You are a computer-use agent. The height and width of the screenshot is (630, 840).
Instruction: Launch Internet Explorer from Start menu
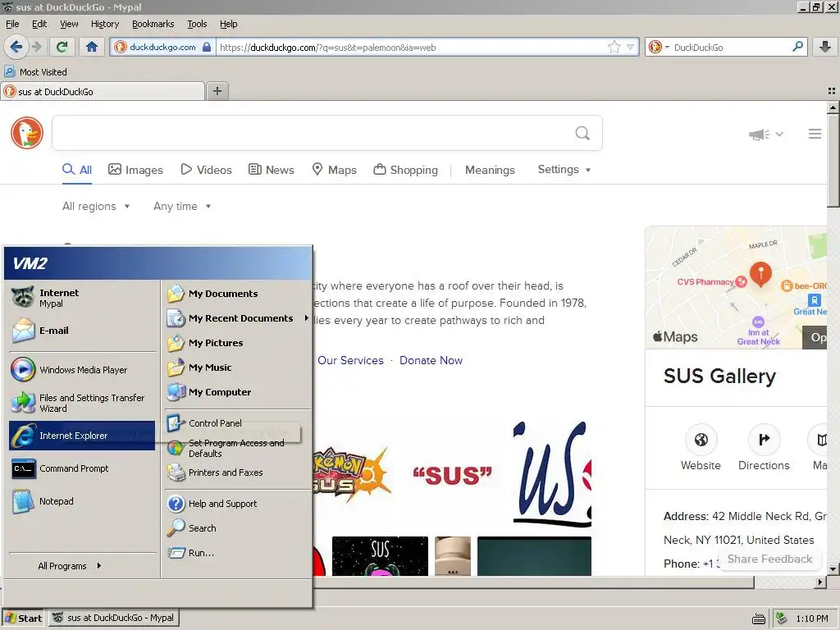[x=82, y=436]
